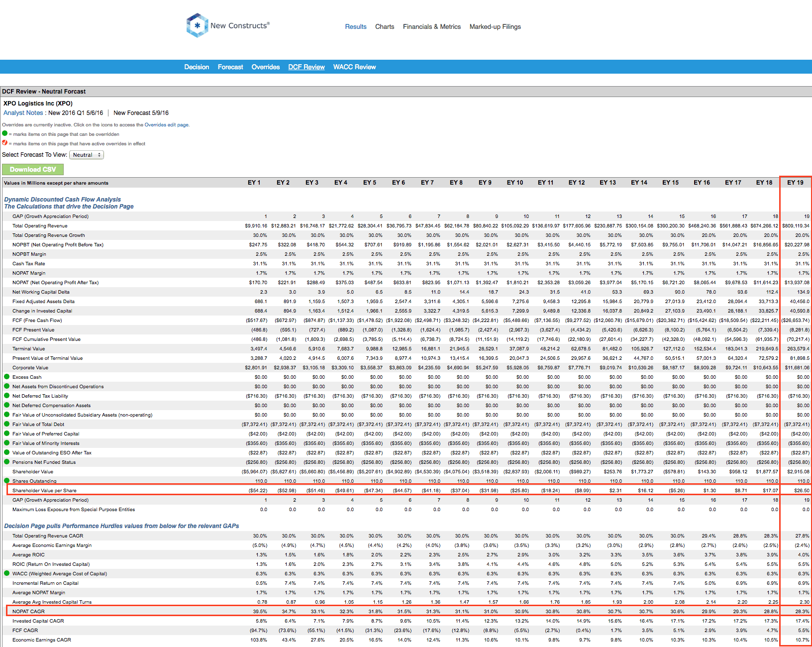The height and width of the screenshot is (647, 812).
Task: Open the Select Forecast To View dropdown
Action: click(x=87, y=155)
